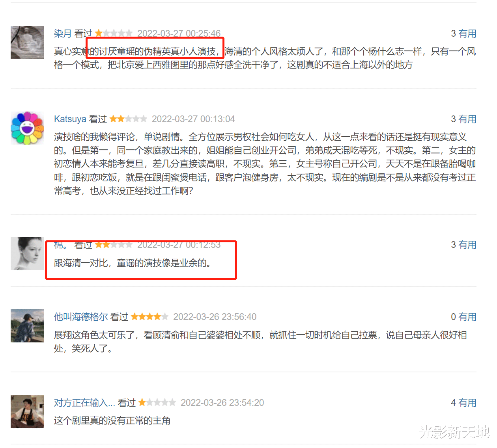Visit Katsuya's profile via username

click(70, 119)
